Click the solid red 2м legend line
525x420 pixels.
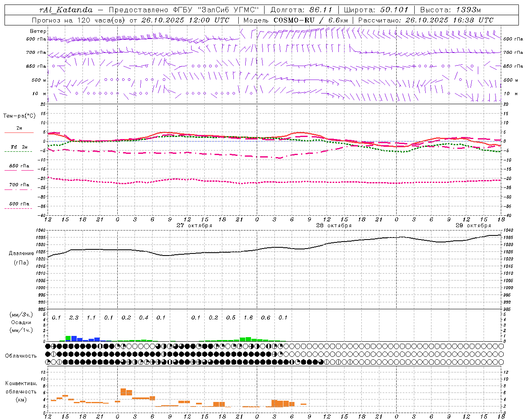[19, 132]
